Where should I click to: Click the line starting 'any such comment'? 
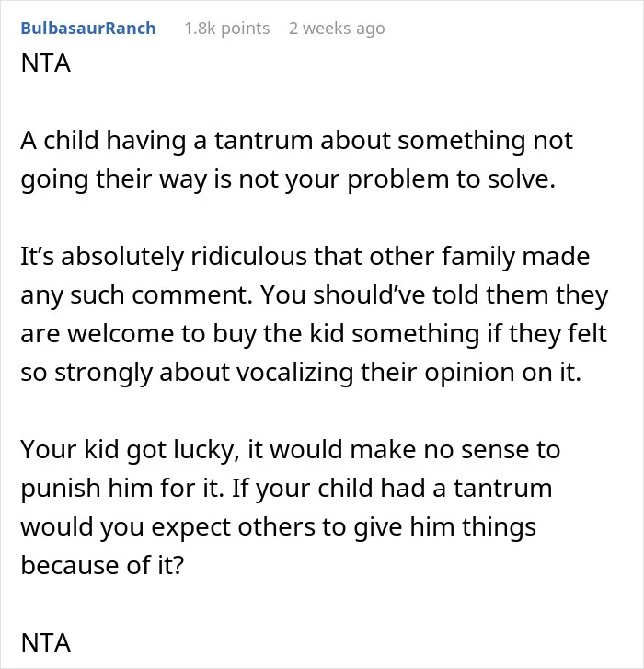315,294
